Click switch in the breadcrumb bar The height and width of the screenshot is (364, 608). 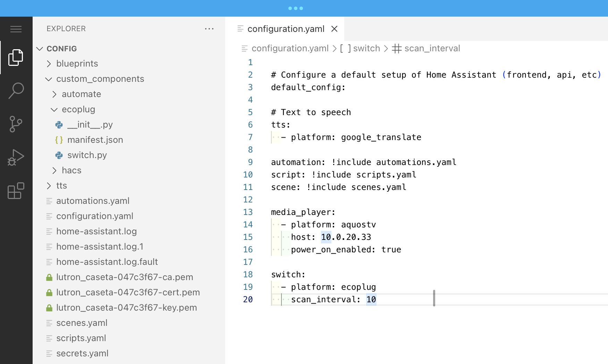click(x=367, y=48)
